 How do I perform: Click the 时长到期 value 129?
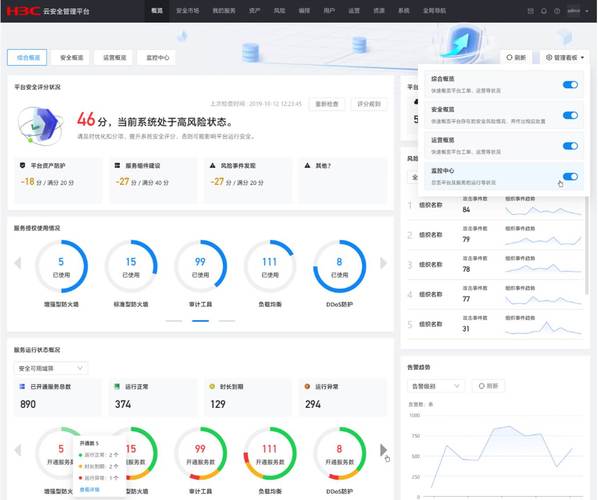218,404
